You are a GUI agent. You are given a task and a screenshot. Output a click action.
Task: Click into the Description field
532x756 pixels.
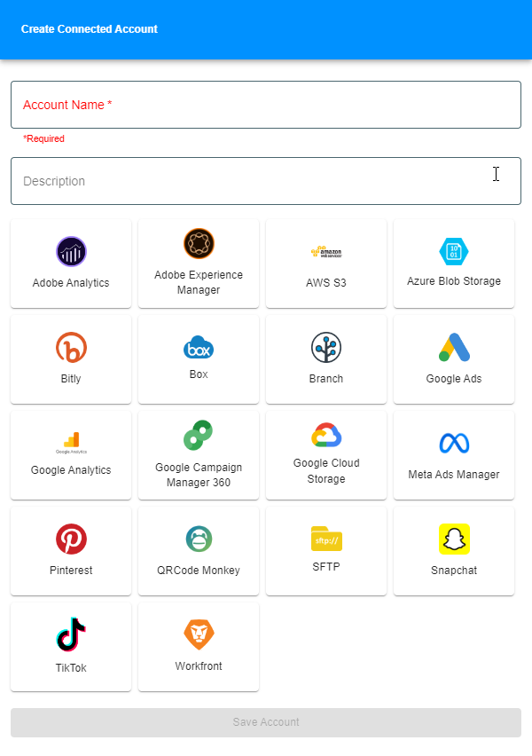coord(266,181)
